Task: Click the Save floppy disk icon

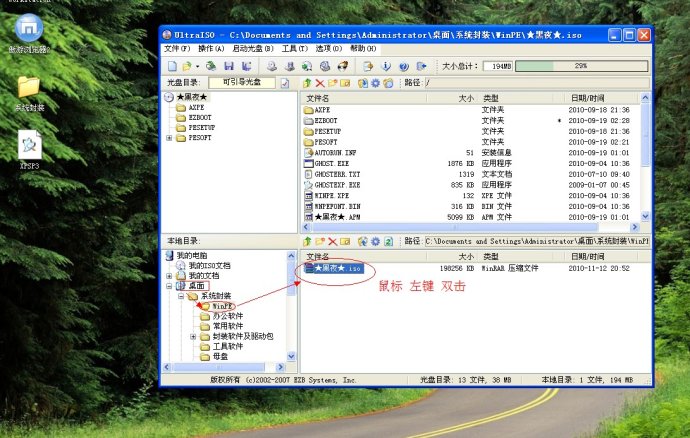Action: click(x=229, y=66)
